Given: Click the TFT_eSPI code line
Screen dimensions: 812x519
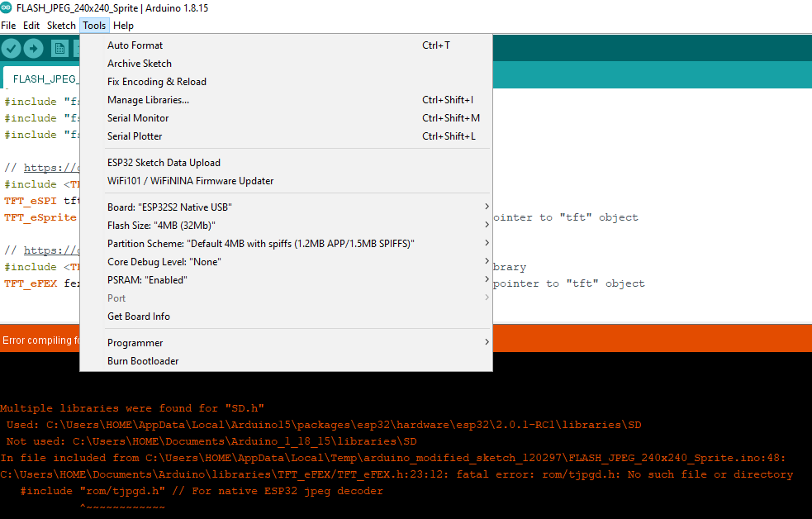Looking at the screenshot, I should point(42,201).
